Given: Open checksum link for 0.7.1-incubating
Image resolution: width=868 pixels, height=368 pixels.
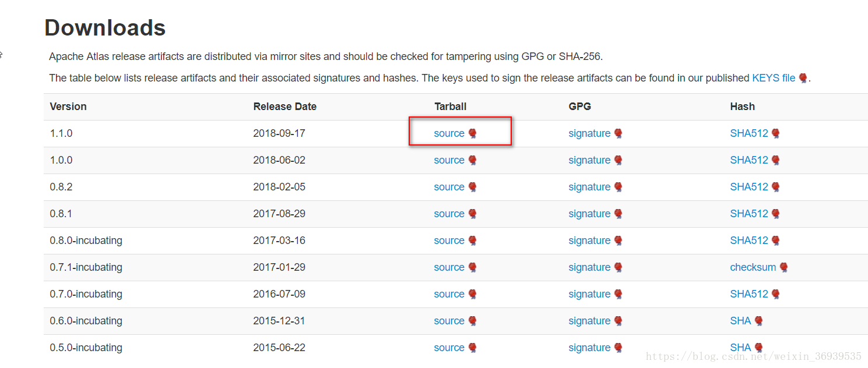Looking at the screenshot, I should tap(753, 267).
